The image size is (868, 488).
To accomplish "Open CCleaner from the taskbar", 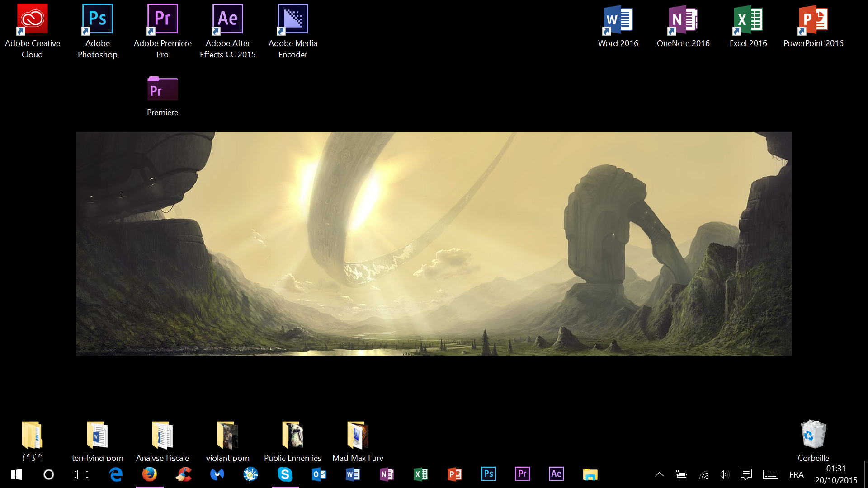I will (x=184, y=474).
